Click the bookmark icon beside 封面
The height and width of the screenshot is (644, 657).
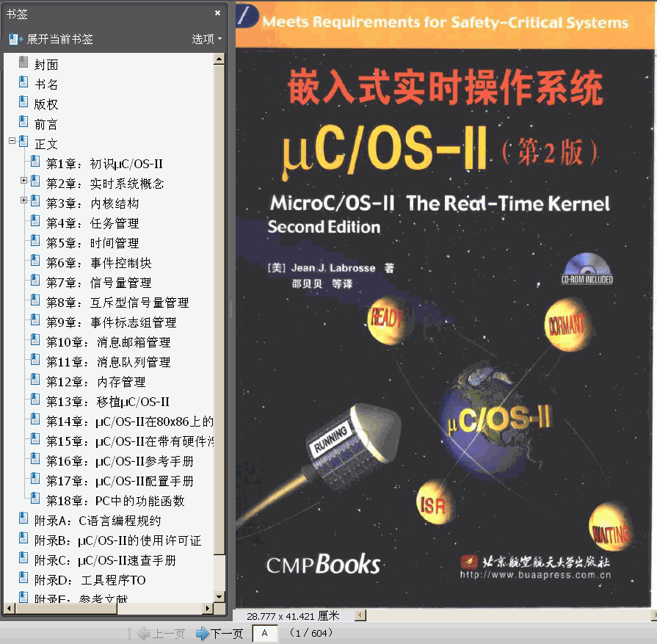click(x=23, y=63)
